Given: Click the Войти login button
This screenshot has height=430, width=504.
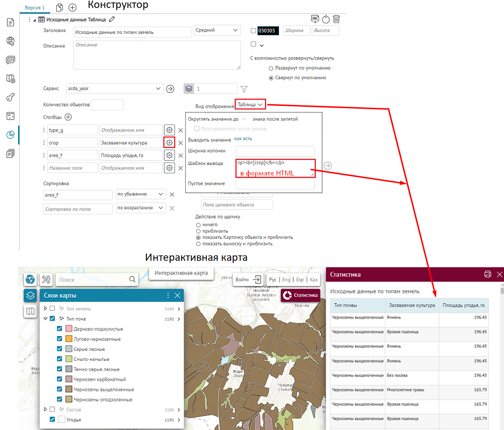Looking at the screenshot, I should [248, 280].
